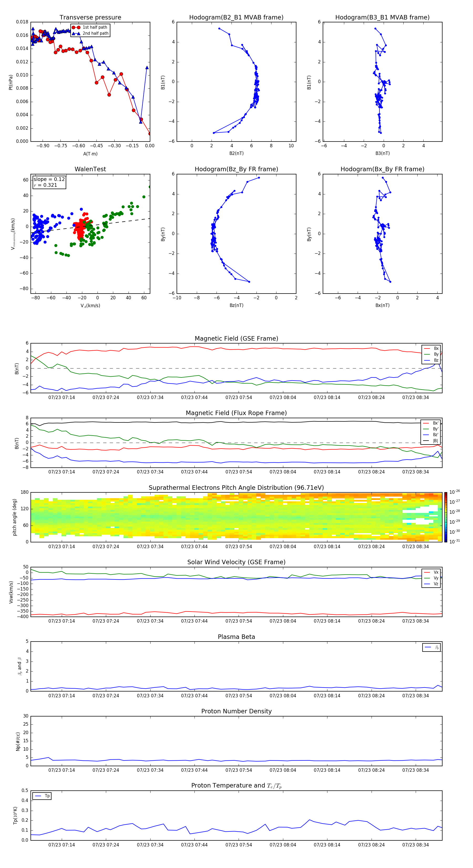Select the "|B|" legend entry
The height and width of the screenshot is (868, 473).
(x=431, y=441)
